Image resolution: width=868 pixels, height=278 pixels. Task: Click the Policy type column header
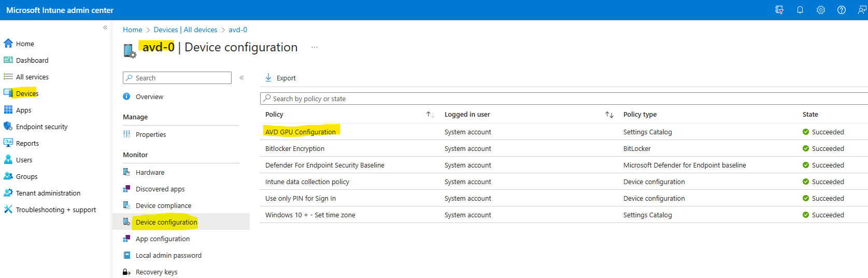(x=640, y=115)
